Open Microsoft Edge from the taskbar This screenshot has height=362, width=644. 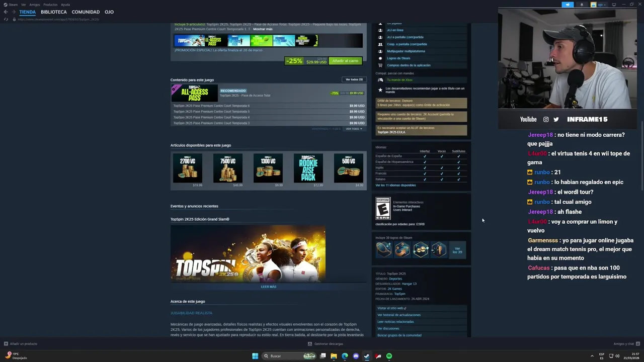(345, 356)
